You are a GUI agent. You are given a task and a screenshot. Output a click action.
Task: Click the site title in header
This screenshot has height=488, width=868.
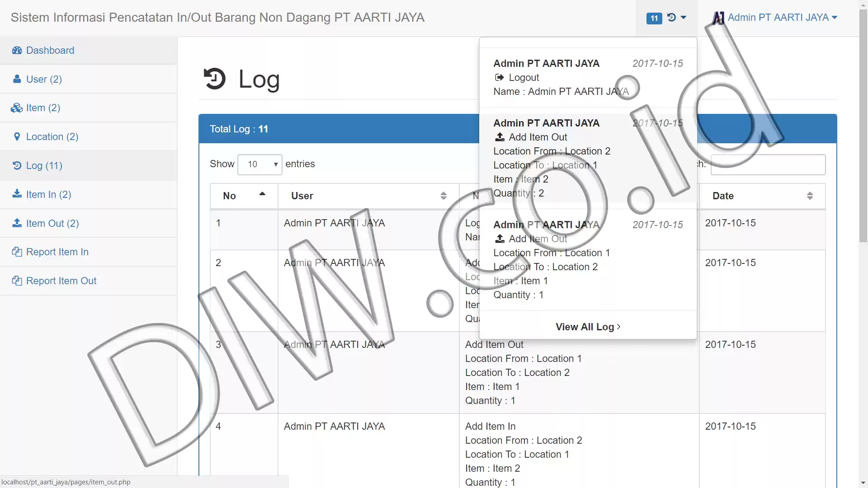click(x=217, y=18)
